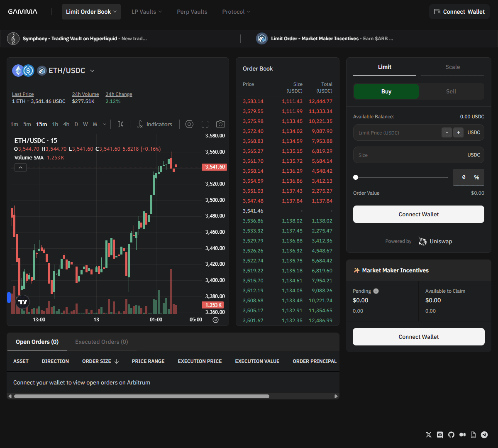Open the Gamma Discord community

[440, 434]
